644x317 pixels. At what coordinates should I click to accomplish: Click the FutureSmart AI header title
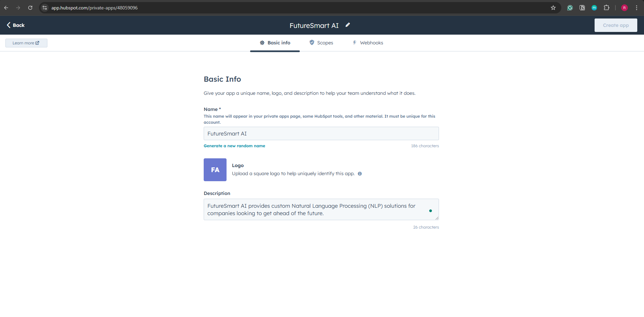[314, 26]
